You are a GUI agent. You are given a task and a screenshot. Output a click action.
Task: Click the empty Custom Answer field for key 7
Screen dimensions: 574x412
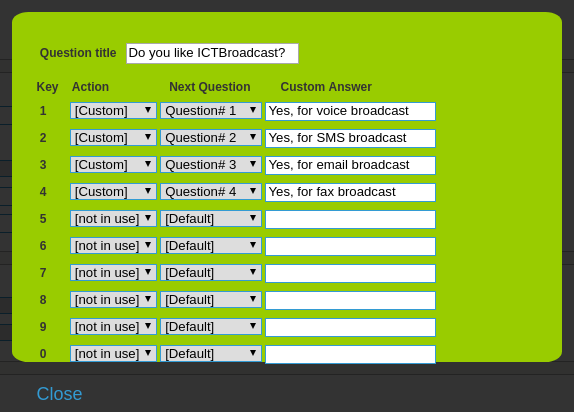pos(350,273)
